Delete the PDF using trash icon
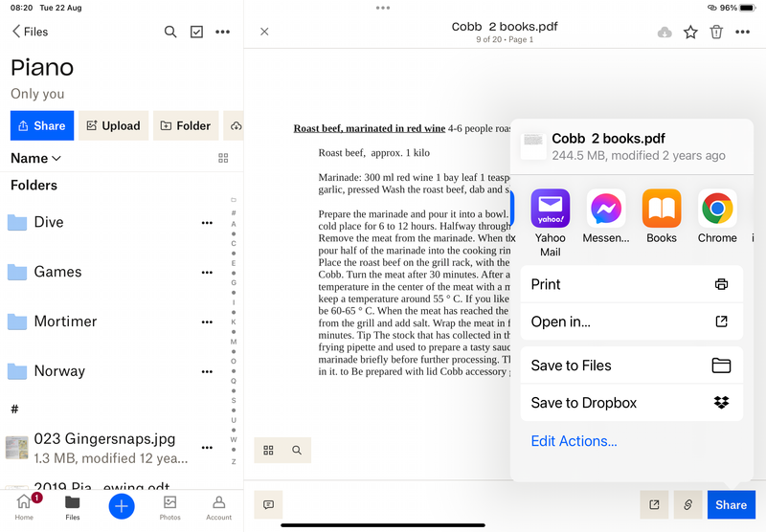The image size is (766, 532). [x=716, y=32]
